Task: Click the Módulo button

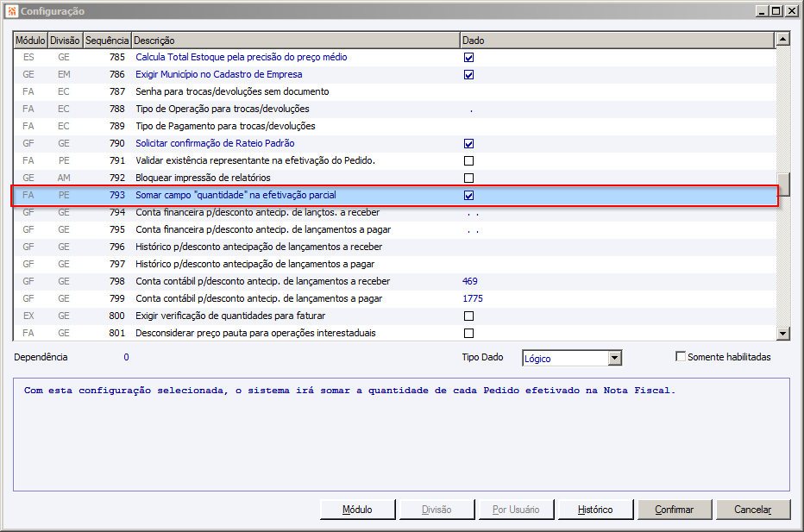Action: (x=357, y=510)
